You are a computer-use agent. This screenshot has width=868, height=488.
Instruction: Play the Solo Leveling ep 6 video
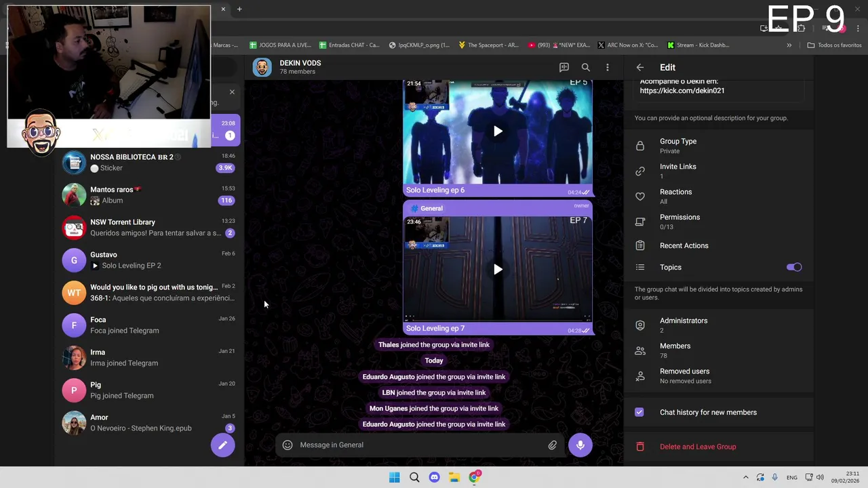click(498, 131)
